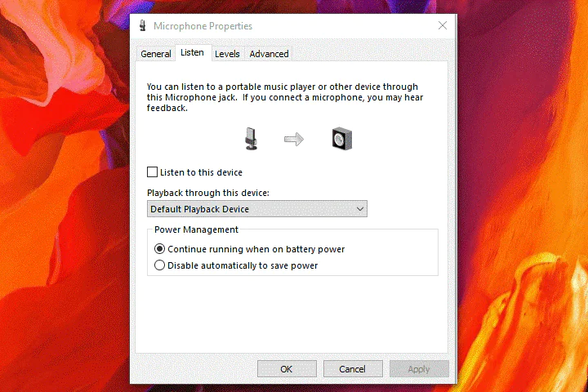Viewport: 588px width, 392px height.
Task: Confirm with the OK button
Action: [287, 369]
